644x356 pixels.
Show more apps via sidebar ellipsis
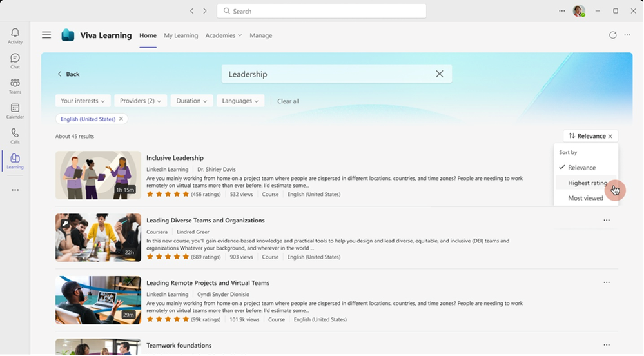[15, 190]
